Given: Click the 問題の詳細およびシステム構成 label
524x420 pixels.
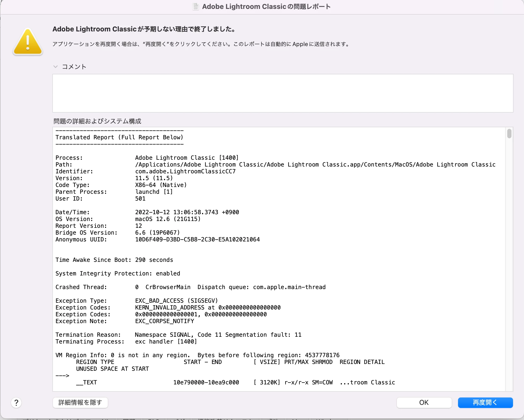Looking at the screenshot, I should (x=97, y=121).
